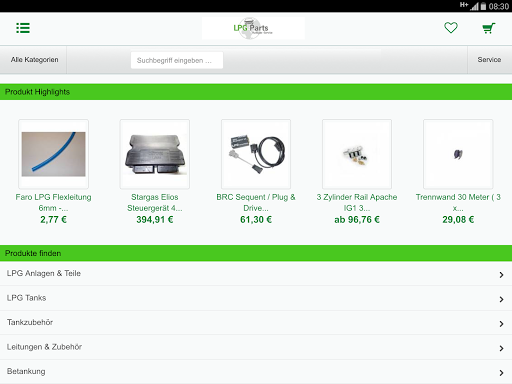This screenshot has width=512, height=384.
Task: Open the wishlist heart icon
Action: (451, 28)
